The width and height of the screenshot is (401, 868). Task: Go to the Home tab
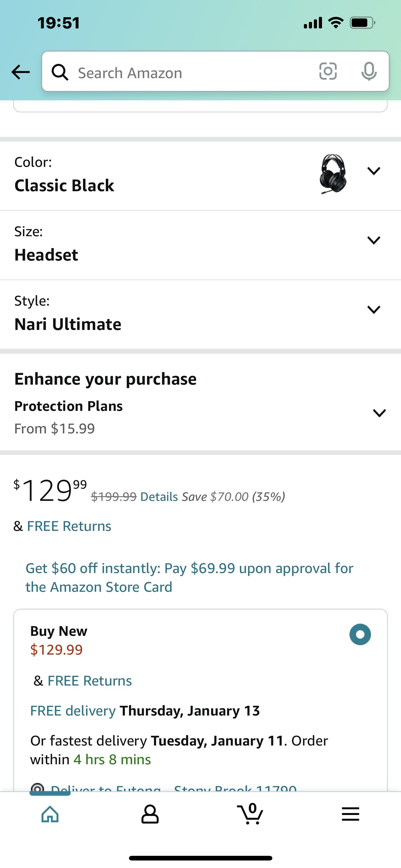point(50,815)
